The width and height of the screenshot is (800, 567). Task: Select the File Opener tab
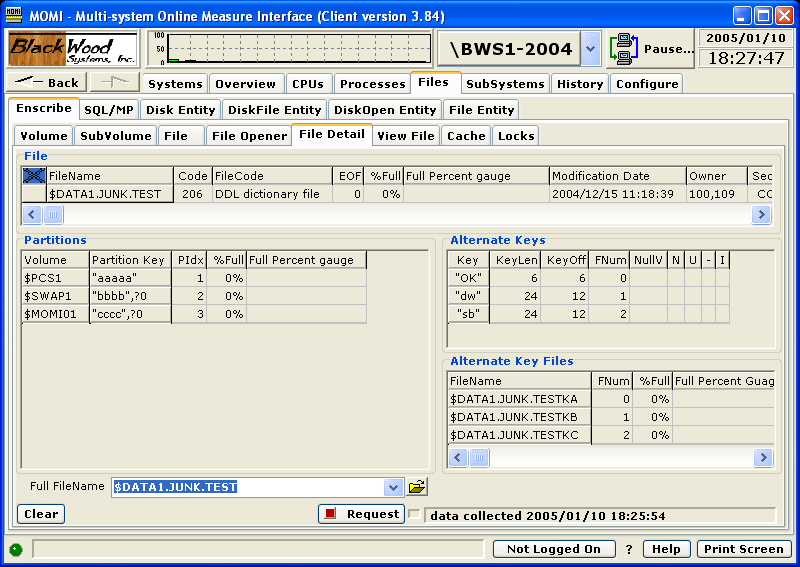click(249, 136)
